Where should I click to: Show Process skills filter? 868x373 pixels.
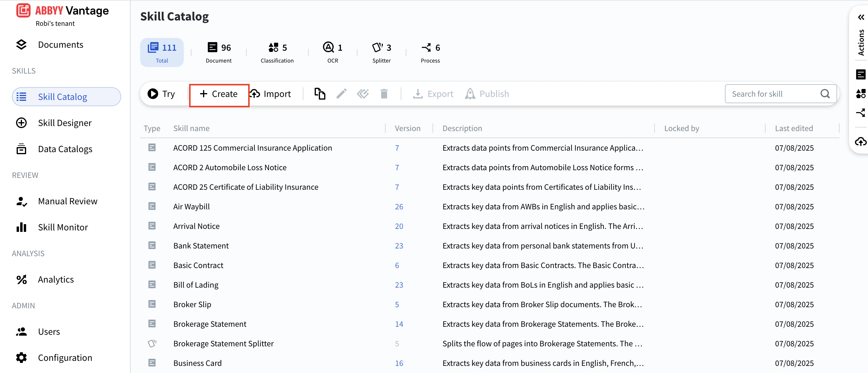(x=430, y=52)
